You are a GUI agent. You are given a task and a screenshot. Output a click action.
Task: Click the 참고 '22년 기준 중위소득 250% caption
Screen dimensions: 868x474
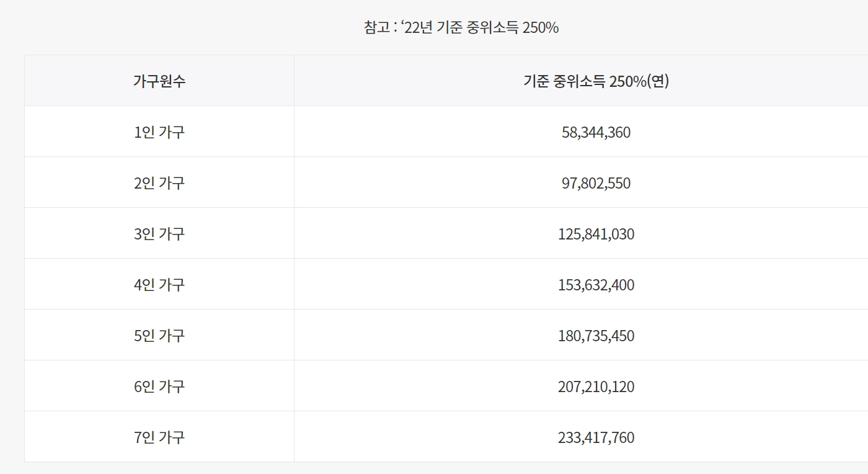(x=461, y=28)
